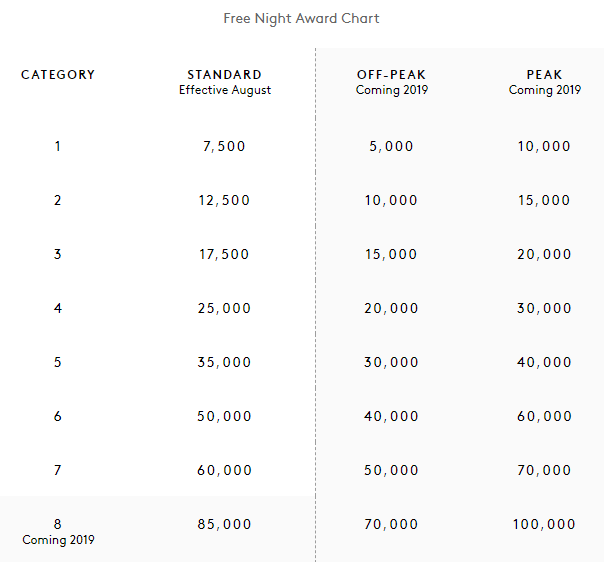Screen dimensions: 604x562
Task: Click the Coming 2019 text under Category 8
Action: click(x=58, y=540)
